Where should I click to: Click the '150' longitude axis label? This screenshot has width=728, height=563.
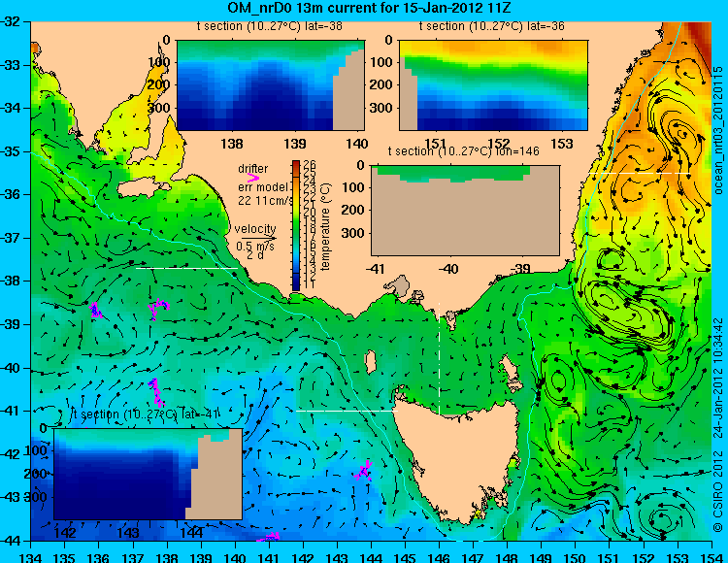click(x=576, y=557)
